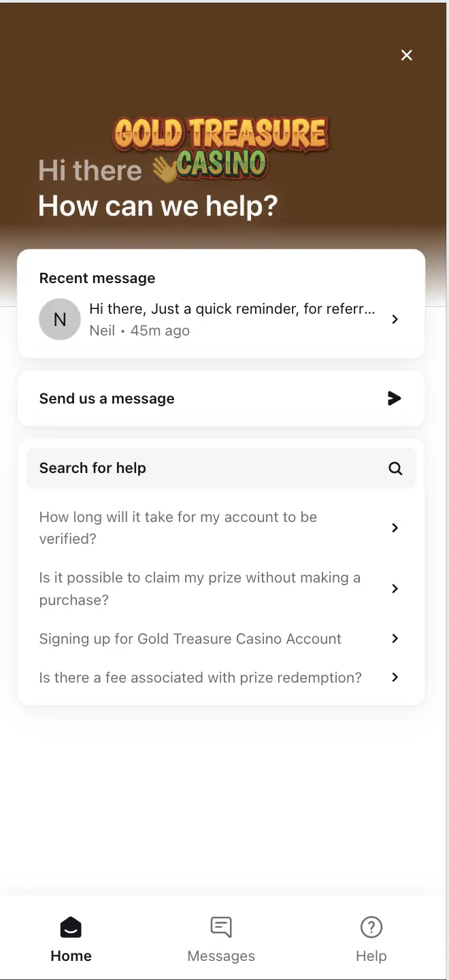
Task: Click the Search for help field
Action: coord(204,468)
